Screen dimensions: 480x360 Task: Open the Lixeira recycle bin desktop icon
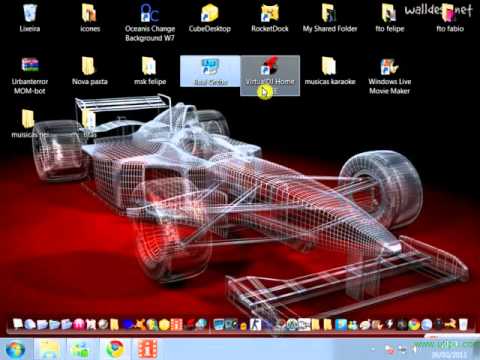click(x=30, y=18)
